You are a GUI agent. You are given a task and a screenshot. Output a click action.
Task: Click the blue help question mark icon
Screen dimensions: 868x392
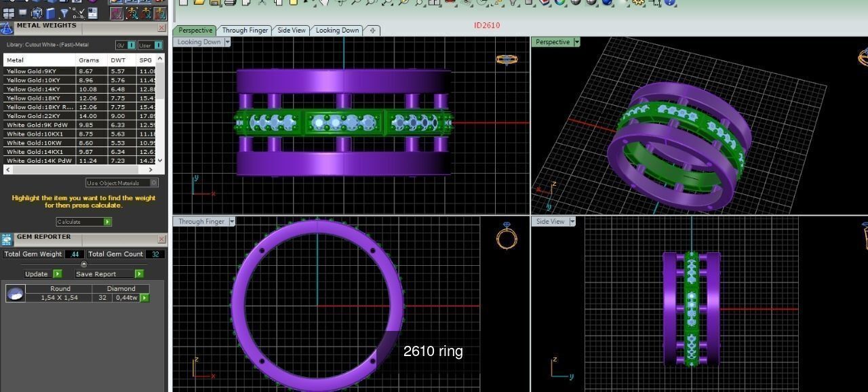point(670,3)
